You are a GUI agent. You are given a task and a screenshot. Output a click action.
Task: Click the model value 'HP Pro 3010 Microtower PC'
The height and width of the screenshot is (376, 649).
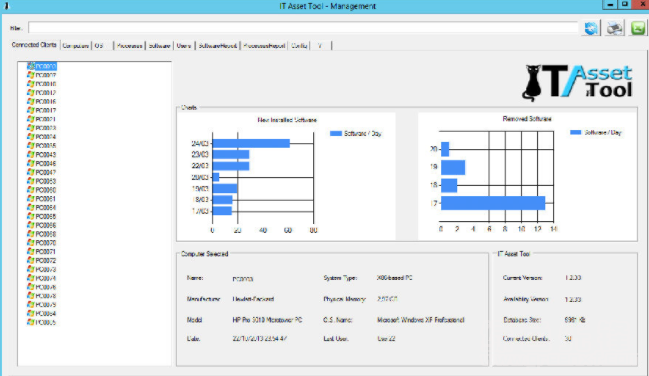(267, 320)
